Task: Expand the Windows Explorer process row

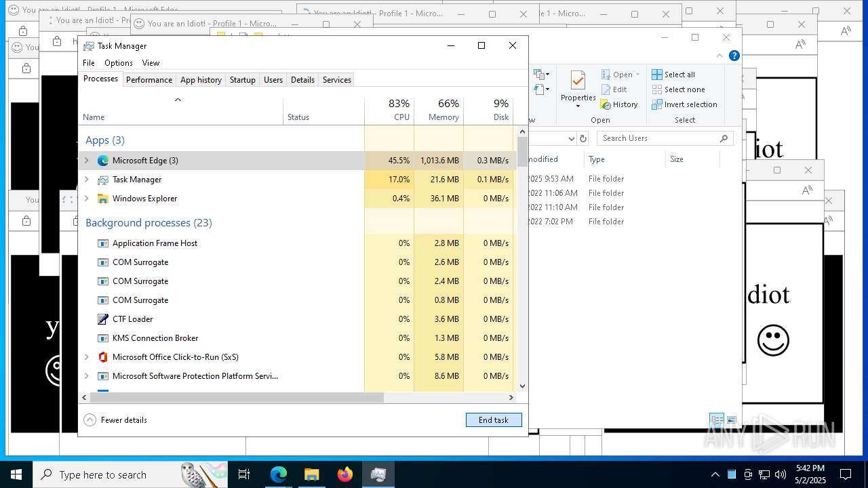Action: pyautogui.click(x=86, y=199)
